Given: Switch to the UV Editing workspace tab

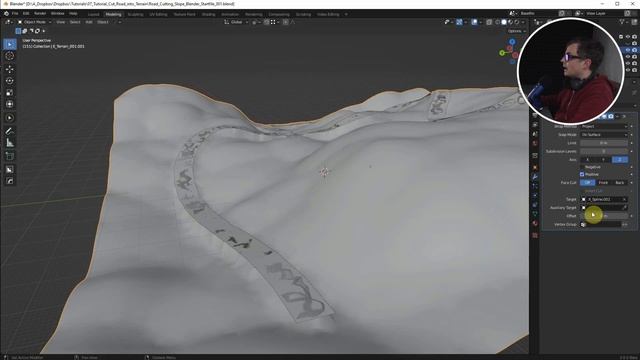Looking at the screenshot, I should [x=158, y=14].
